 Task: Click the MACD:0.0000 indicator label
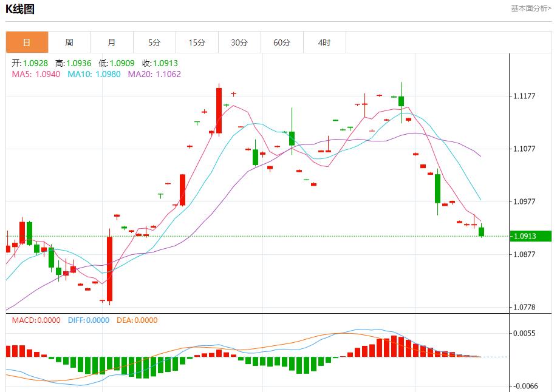tap(36, 320)
